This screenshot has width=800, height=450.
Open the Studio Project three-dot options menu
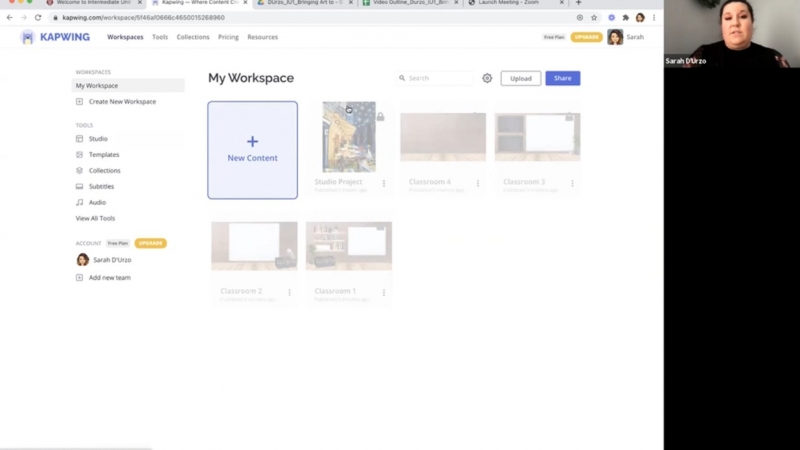pos(384,183)
